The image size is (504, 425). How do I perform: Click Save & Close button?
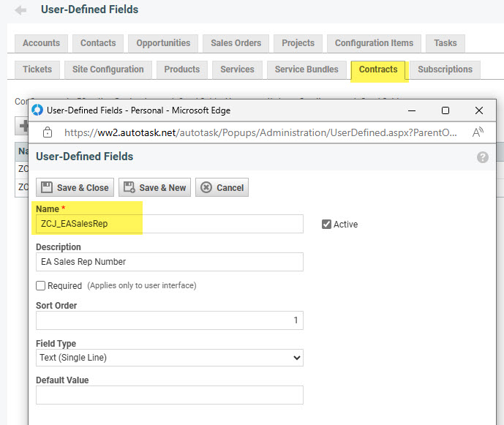75,188
